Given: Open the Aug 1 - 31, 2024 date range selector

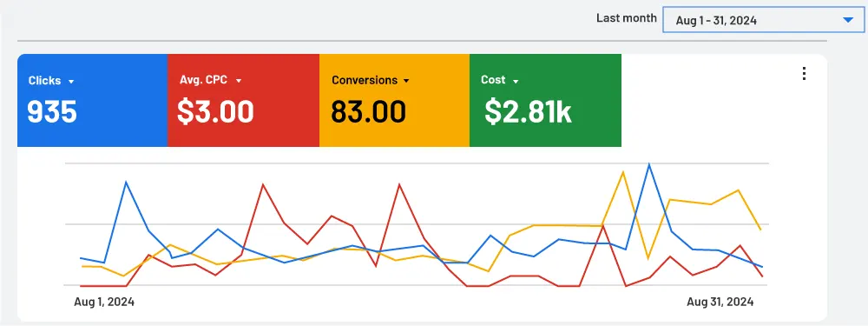Looking at the screenshot, I should point(763,21).
